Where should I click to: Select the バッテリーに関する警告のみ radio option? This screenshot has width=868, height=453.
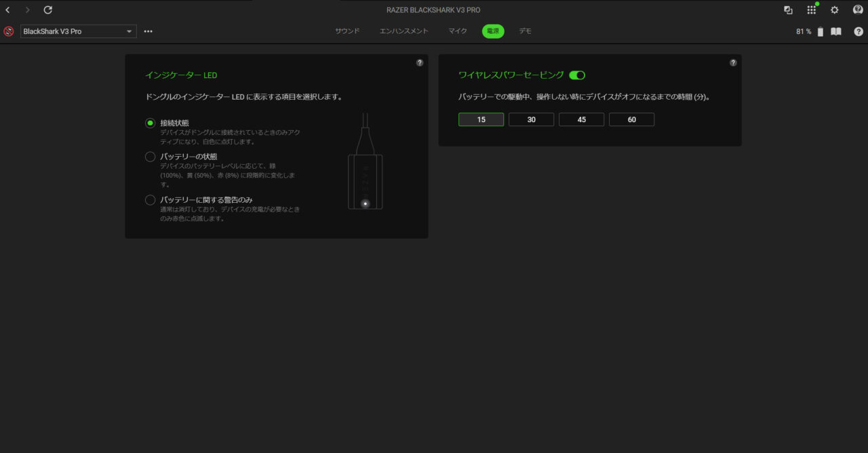pos(151,200)
